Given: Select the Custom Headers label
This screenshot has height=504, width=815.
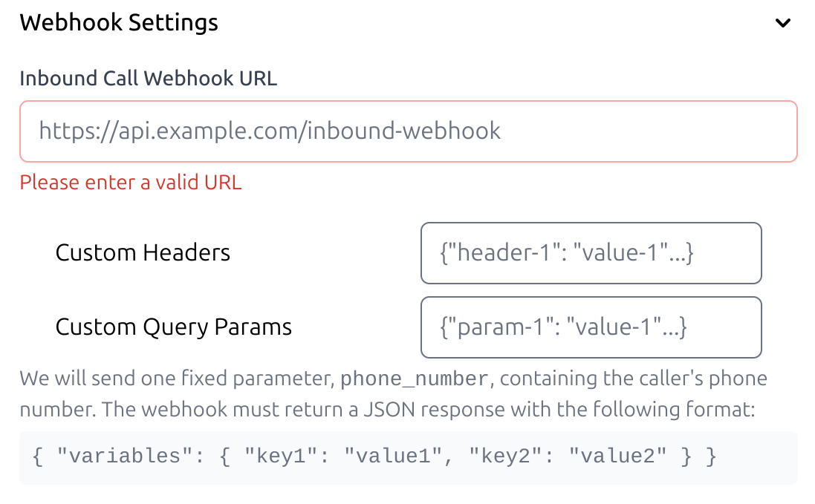Looking at the screenshot, I should tap(143, 253).
